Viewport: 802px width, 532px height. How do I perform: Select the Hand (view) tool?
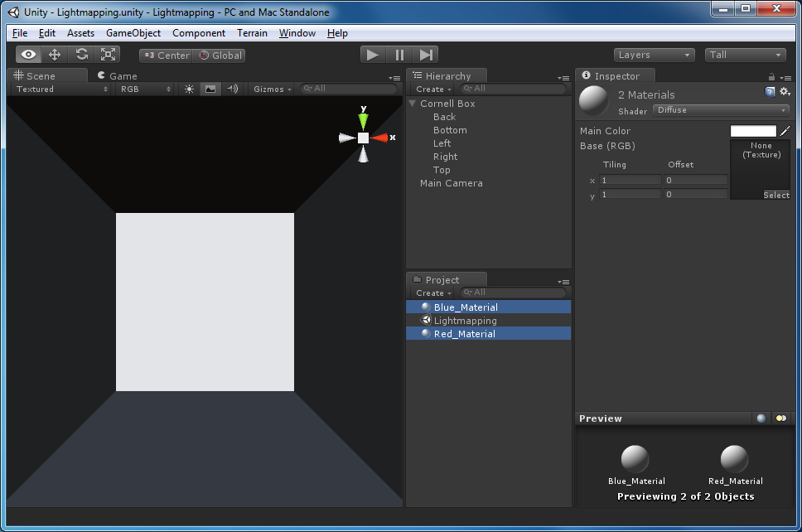pos(29,55)
